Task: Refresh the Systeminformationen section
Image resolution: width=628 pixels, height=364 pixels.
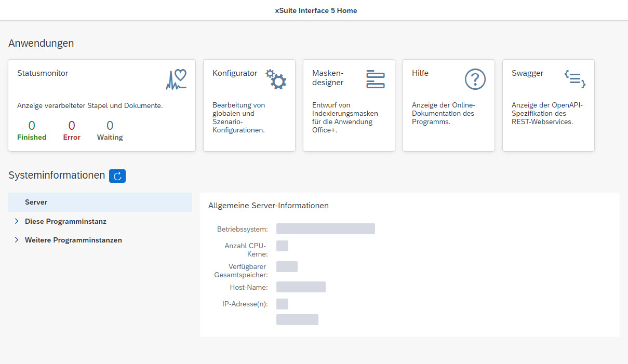Action: (x=117, y=176)
